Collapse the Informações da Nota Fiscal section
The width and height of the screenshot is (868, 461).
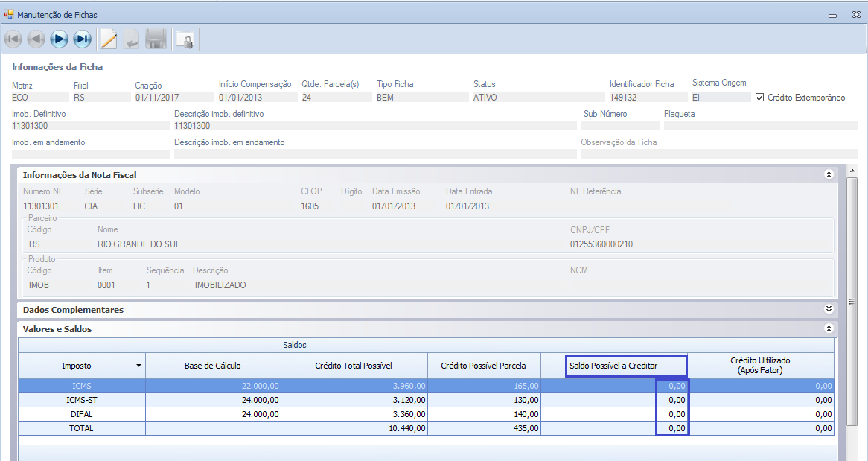click(829, 174)
